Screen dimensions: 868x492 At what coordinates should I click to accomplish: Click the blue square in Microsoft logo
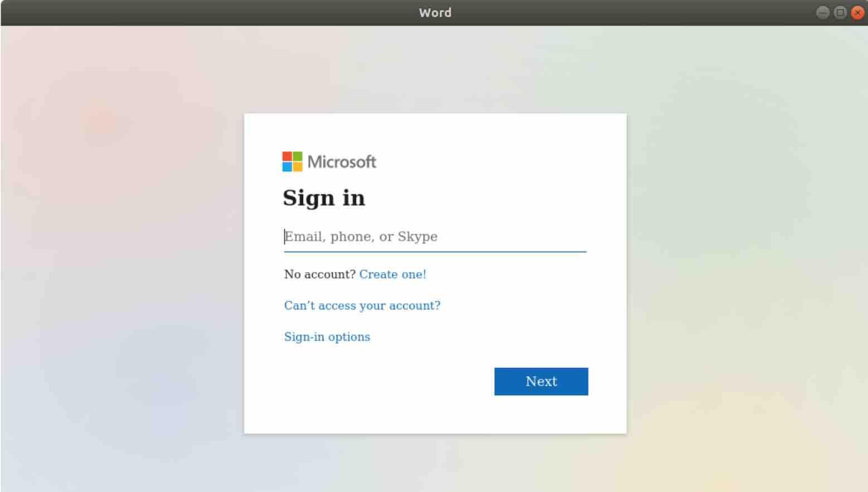point(287,166)
